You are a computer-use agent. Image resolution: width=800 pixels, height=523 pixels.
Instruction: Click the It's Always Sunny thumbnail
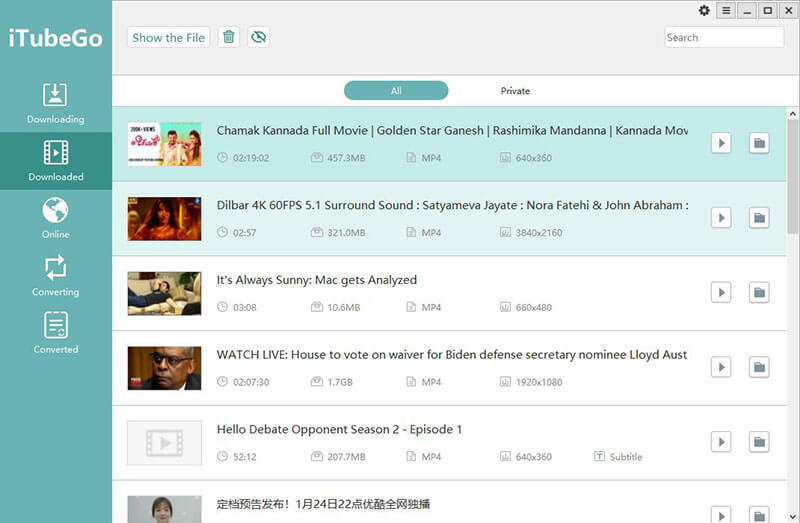pos(164,293)
